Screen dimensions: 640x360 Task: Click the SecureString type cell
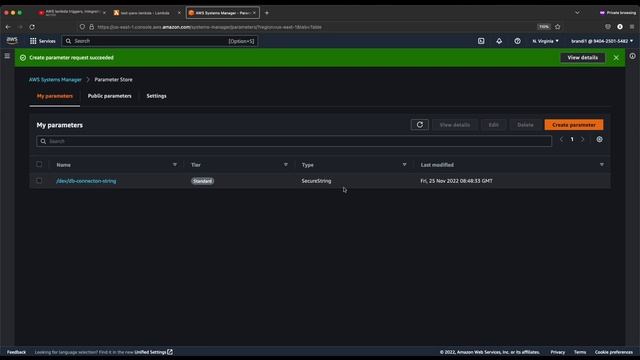pos(316,181)
